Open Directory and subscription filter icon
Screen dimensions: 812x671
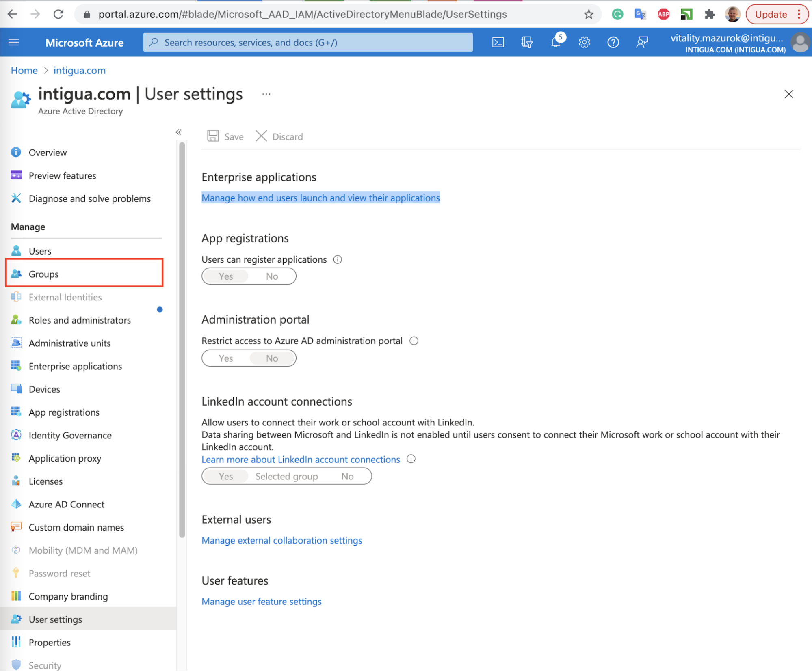[527, 42]
